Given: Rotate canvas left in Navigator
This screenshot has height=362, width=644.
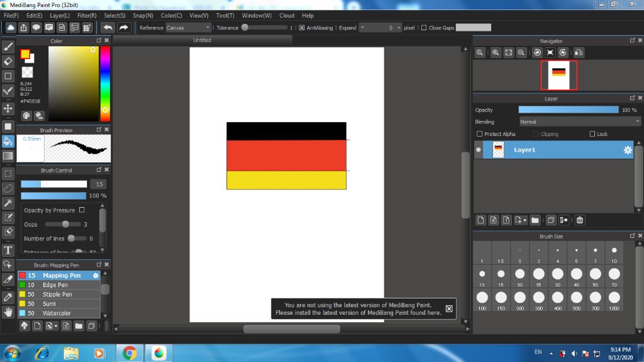Looking at the screenshot, I should [x=537, y=53].
